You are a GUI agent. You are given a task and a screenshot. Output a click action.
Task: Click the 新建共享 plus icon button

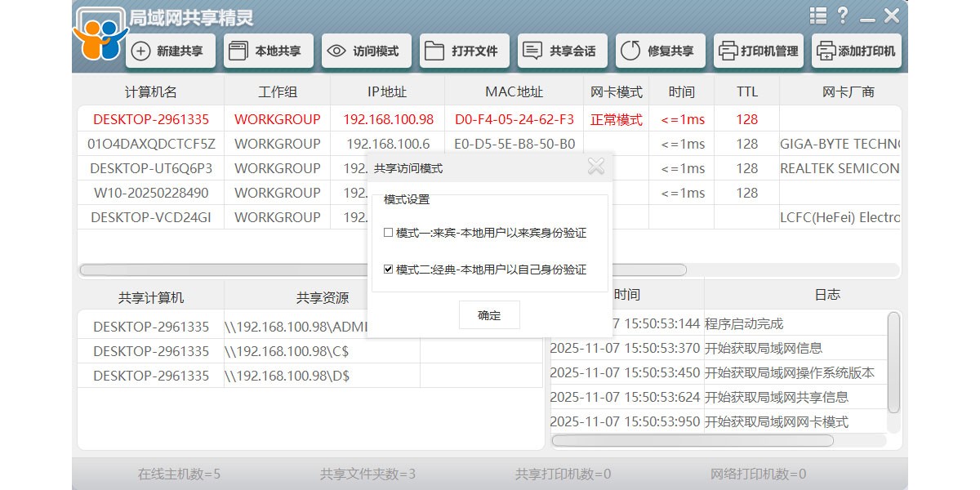tap(141, 51)
